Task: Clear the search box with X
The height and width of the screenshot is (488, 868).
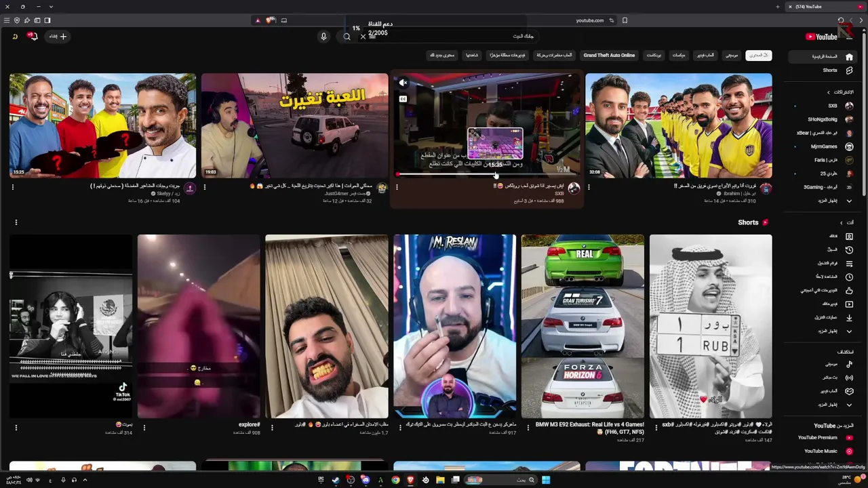Action: pyautogui.click(x=363, y=37)
